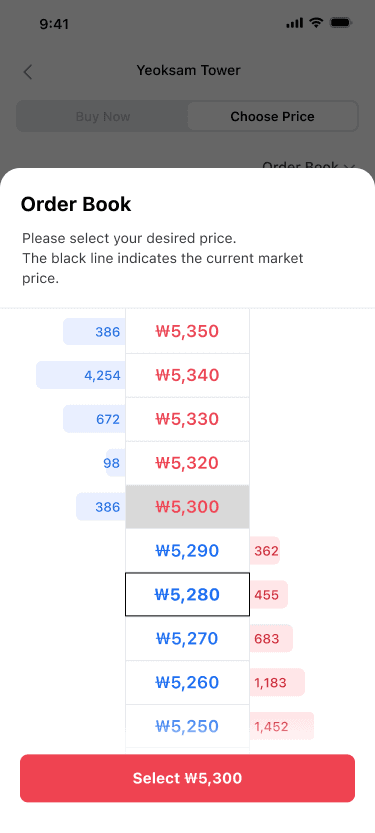Select the outlined ₩5,280 market price
This screenshot has width=375, height=833.
(188, 594)
